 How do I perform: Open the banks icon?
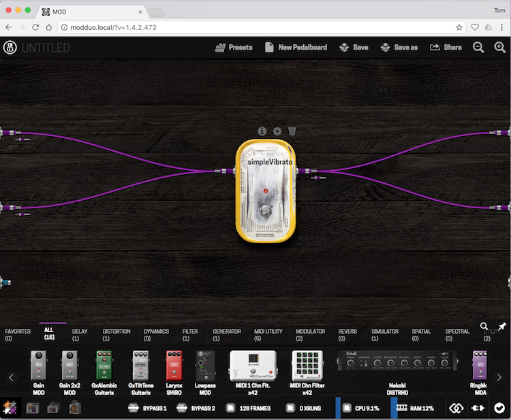click(x=53, y=408)
